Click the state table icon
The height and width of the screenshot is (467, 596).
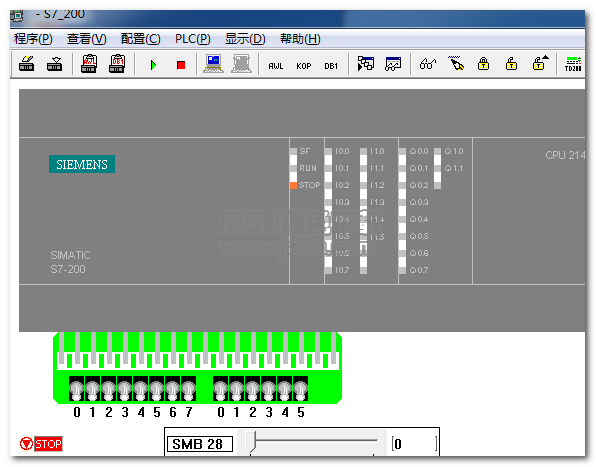coord(365,64)
